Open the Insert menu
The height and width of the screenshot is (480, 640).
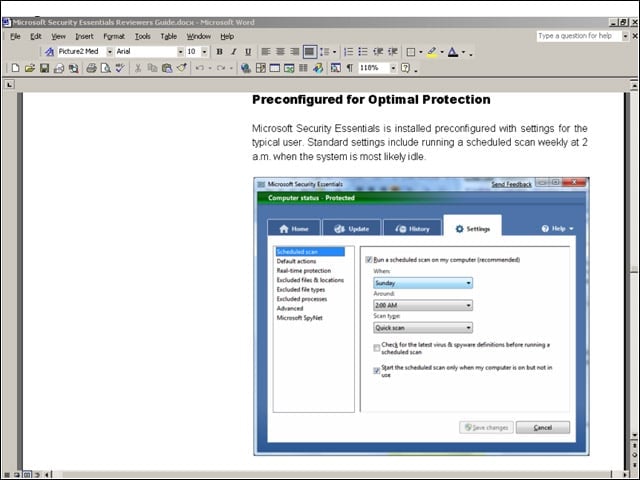84,36
